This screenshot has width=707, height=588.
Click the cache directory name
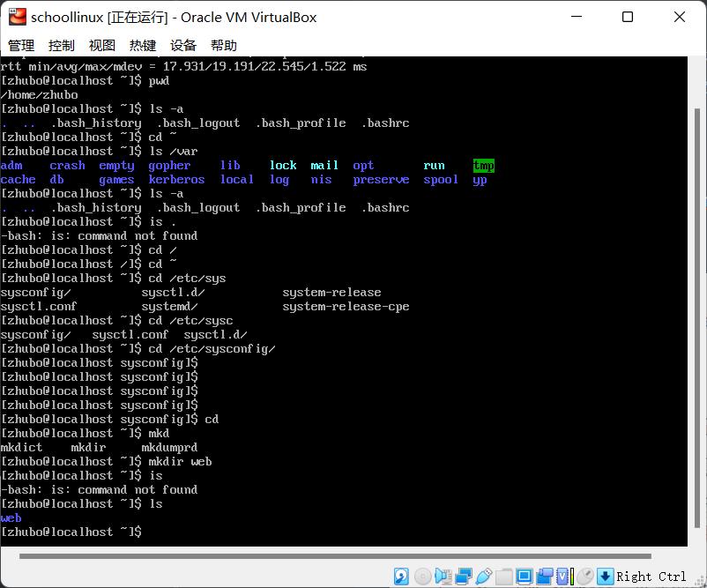(18, 180)
